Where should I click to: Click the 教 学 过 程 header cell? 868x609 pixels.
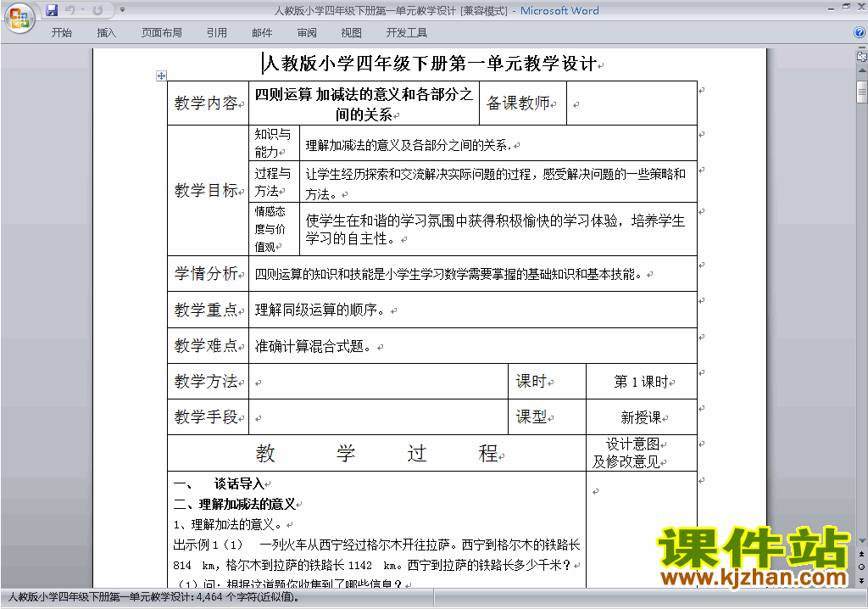click(376, 453)
